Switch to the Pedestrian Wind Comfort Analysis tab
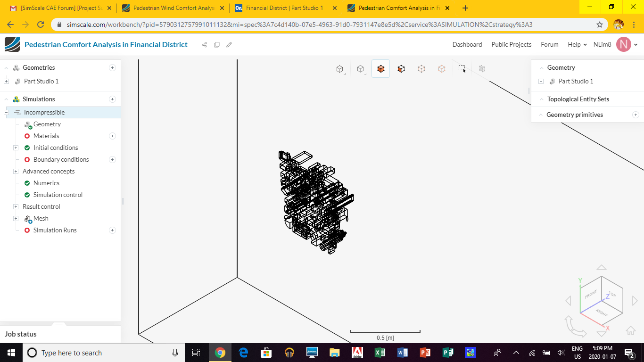Viewport: 644px width, 362px height. click(x=173, y=8)
